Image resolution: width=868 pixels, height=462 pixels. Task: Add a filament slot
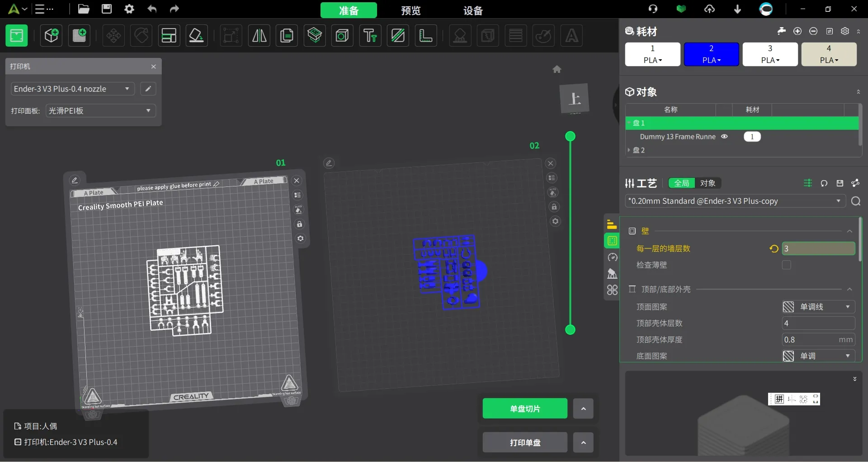point(797,31)
